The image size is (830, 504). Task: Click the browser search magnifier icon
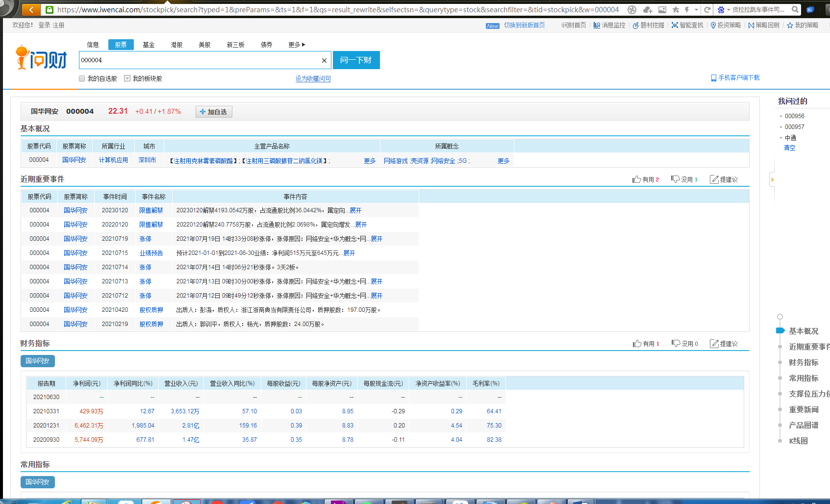(x=795, y=9)
